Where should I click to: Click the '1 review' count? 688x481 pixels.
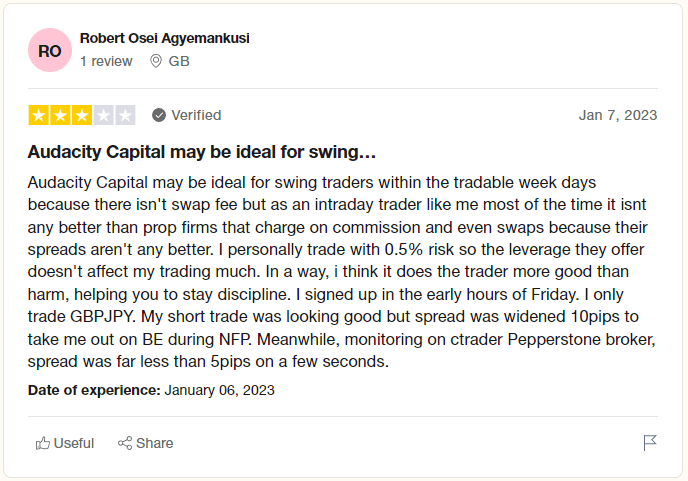click(x=106, y=61)
